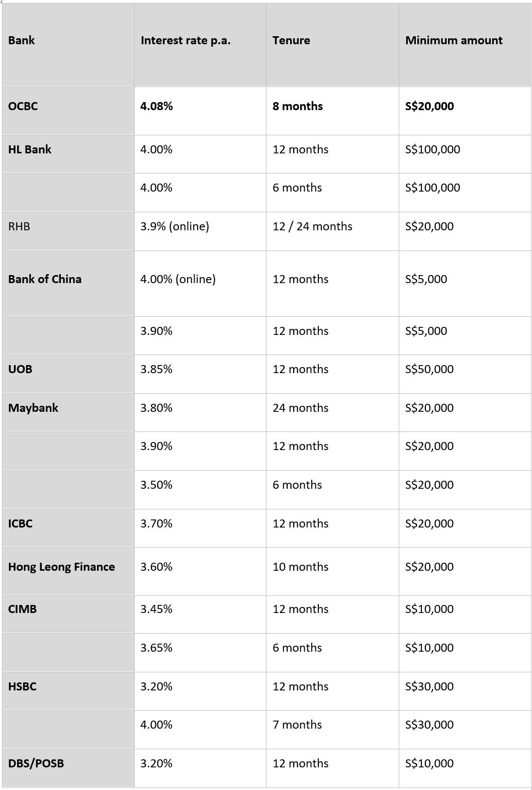Select the Interest rate p.a. header
This screenshot has height=790, width=532.
[x=200, y=45]
